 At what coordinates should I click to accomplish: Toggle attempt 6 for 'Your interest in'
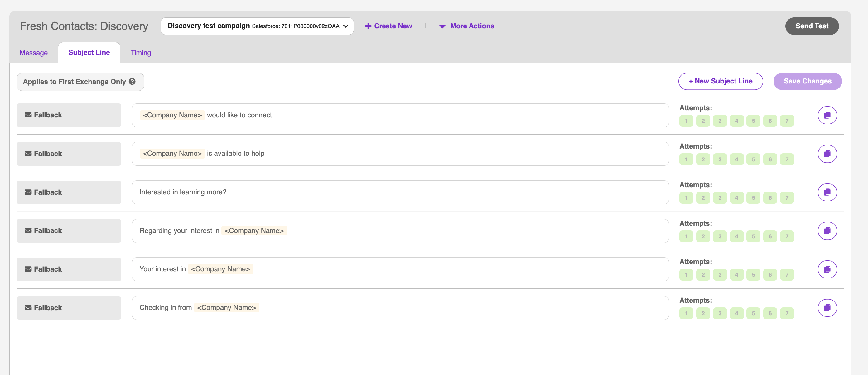(770, 275)
